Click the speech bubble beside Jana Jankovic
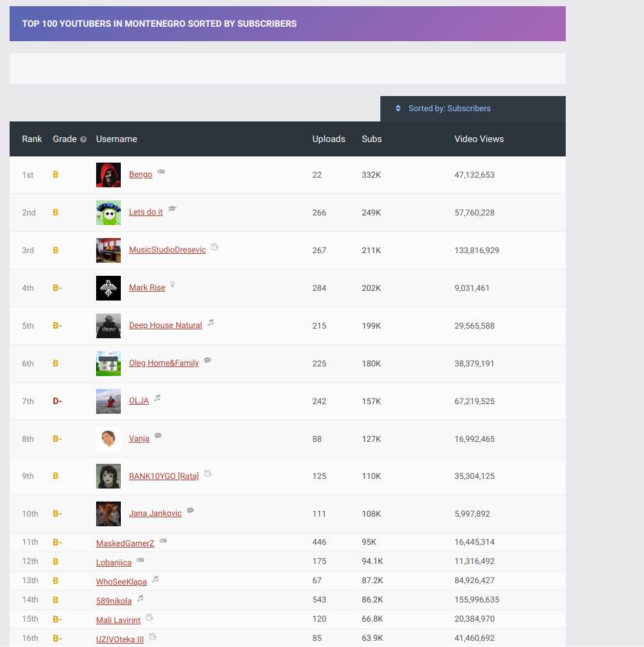The image size is (644, 647). click(189, 511)
